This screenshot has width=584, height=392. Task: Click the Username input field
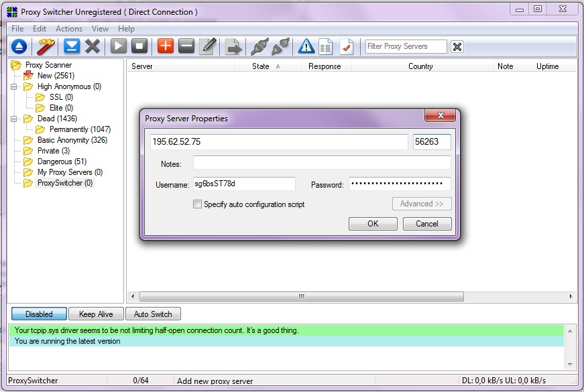(x=244, y=184)
